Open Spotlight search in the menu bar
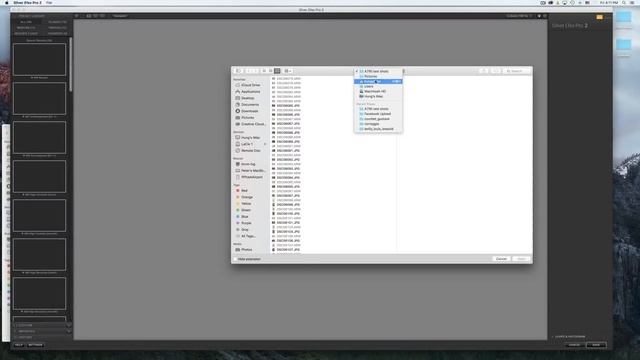 [x=624, y=3]
